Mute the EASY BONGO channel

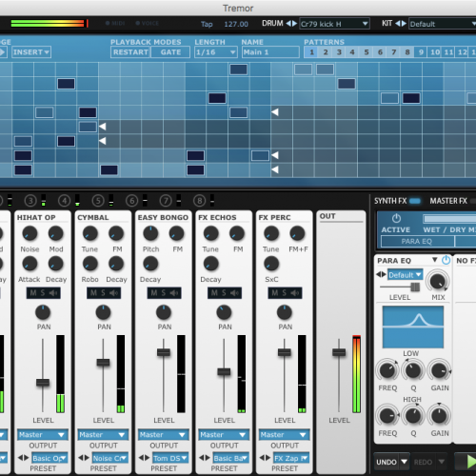154,293
